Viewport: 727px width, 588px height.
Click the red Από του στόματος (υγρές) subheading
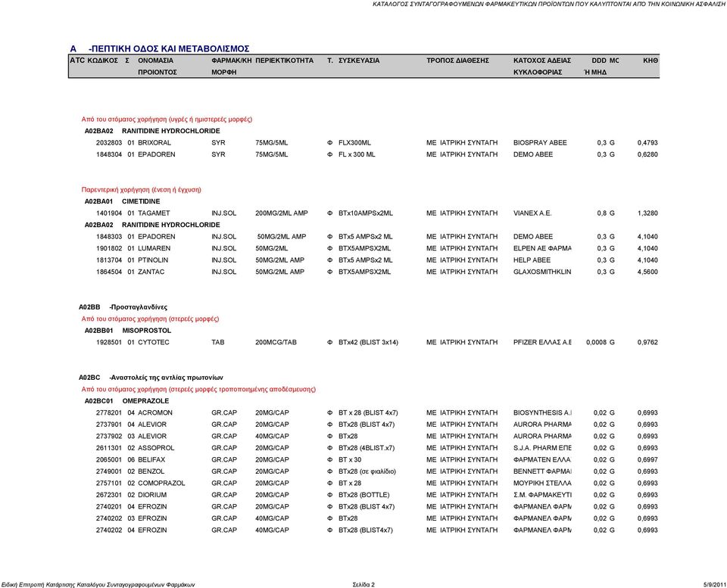coord(167,119)
